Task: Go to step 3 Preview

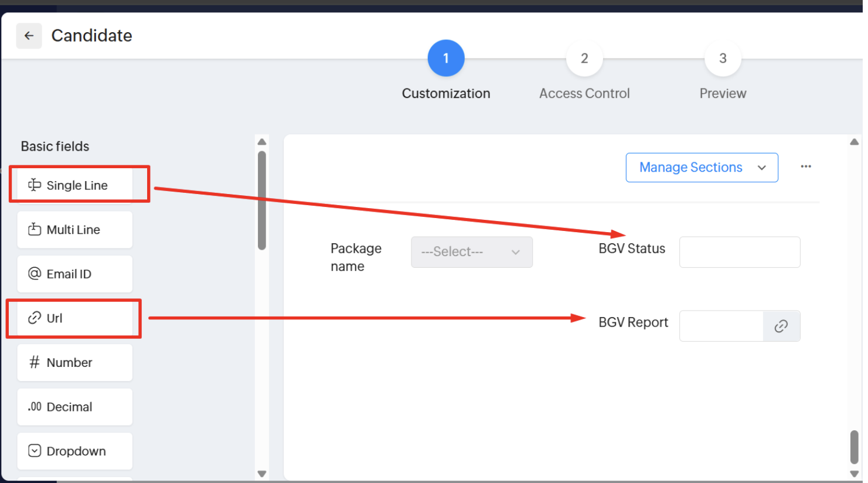Action: [723, 59]
